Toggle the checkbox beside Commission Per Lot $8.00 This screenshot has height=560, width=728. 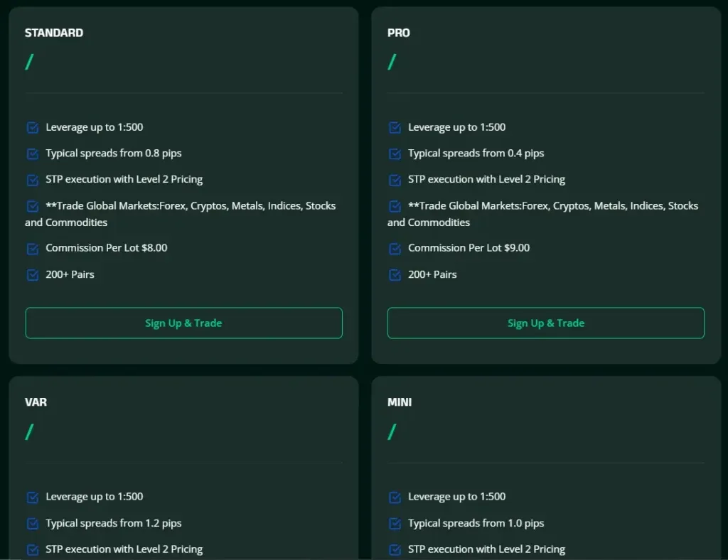pos(32,248)
